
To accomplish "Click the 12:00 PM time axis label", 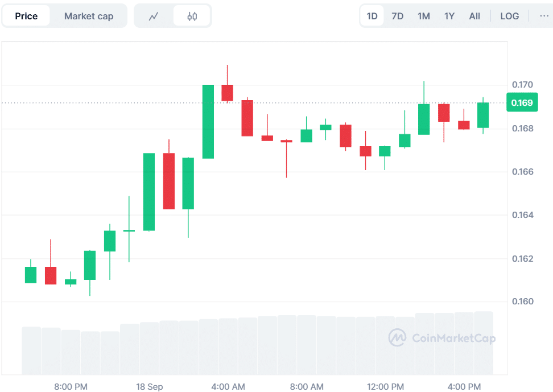I will (x=385, y=387).
